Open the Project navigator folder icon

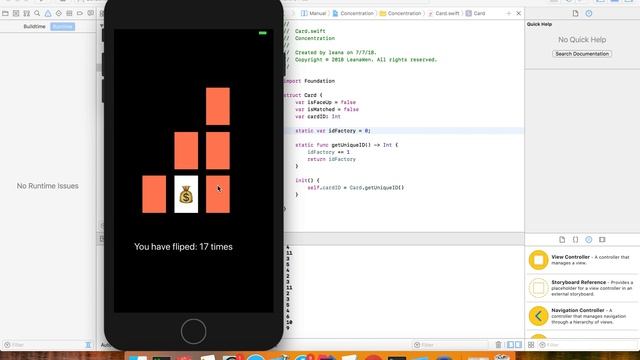click(x=5, y=13)
